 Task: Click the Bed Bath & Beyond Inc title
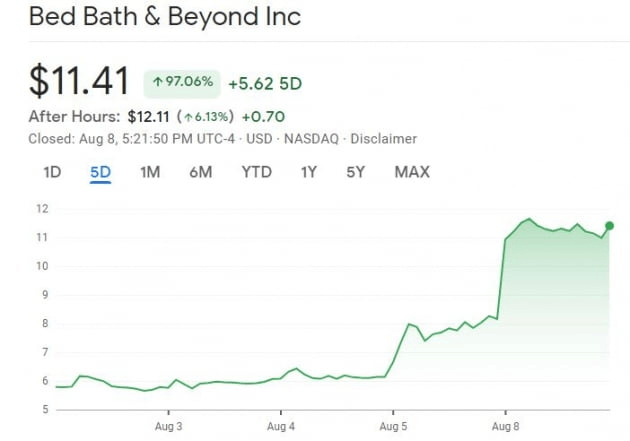tap(165, 17)
